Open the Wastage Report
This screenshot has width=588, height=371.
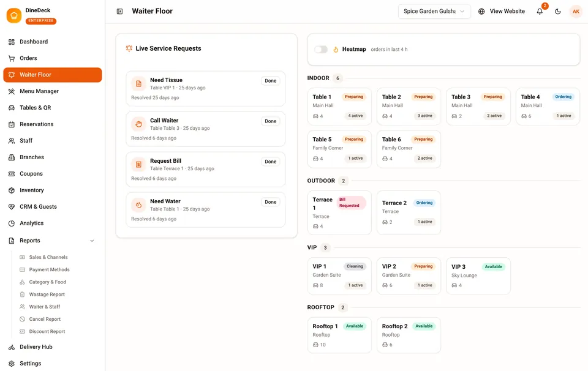tap(47, 294)
